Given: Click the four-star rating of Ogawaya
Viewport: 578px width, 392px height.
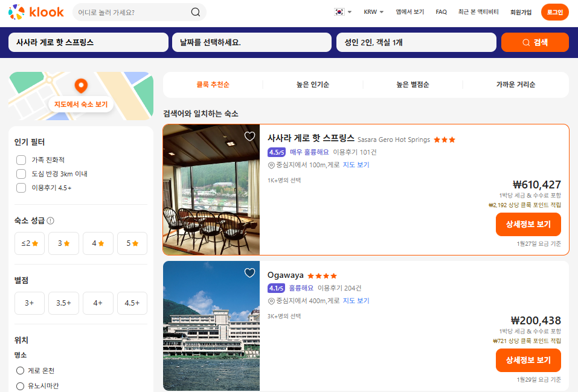Looking at the screenshot, I should click(322, 276).
